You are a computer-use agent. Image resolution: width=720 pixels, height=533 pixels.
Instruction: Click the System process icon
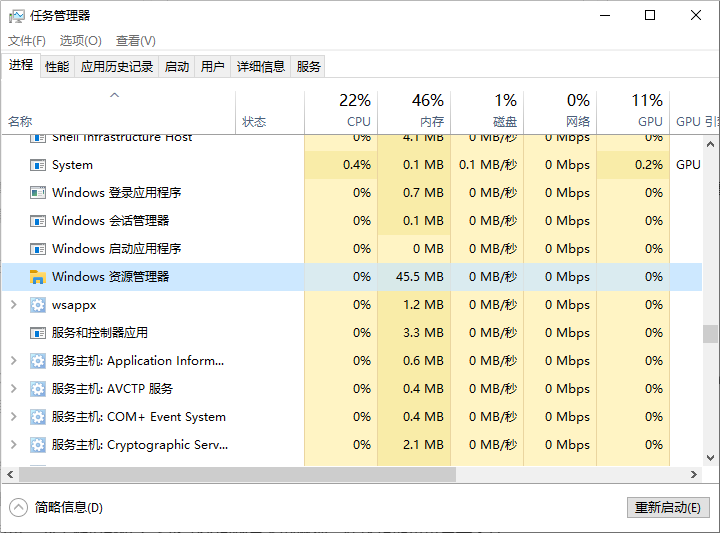(x=38, y=165)
